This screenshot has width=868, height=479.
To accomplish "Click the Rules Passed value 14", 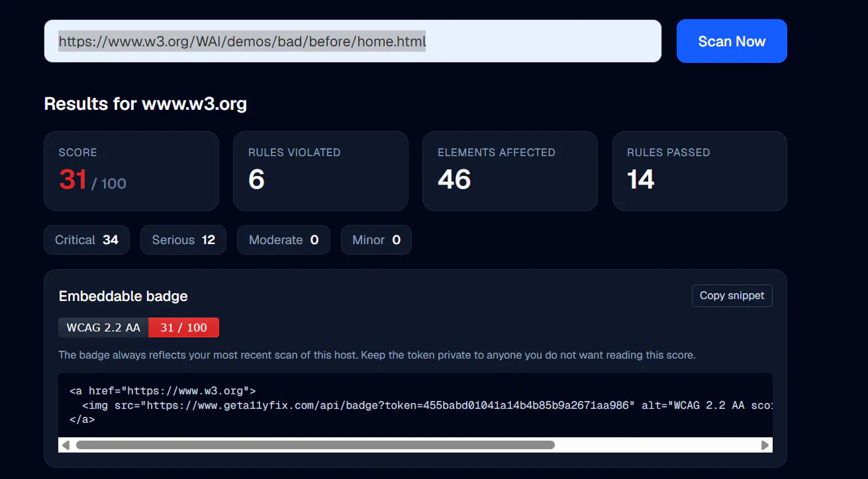I will pyautogui.click(x=640, y=179).
